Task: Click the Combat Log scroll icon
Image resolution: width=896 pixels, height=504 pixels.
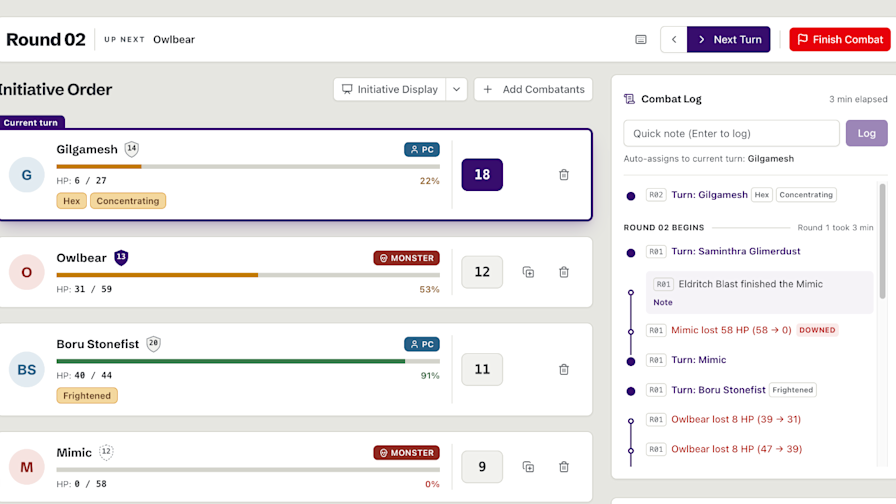Action: (x=629, y=99)
